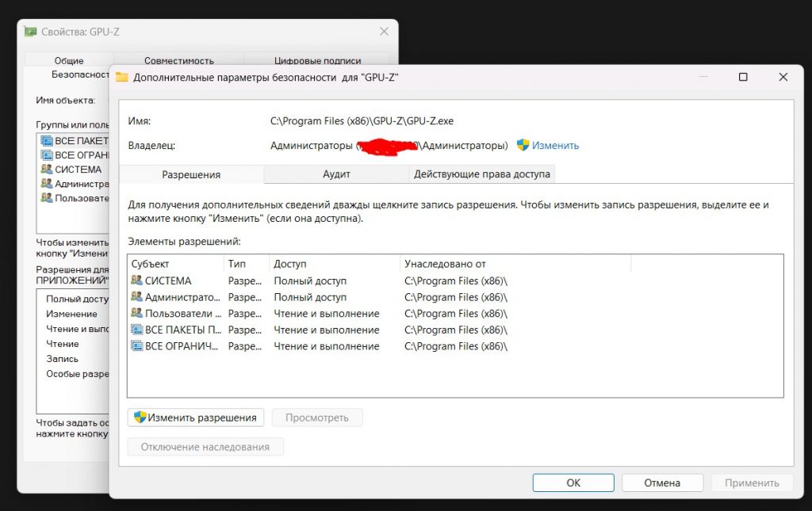Click the ВСЕ ОГРАН icon in the Свойства window groups list
This screenshot has width=812, height=511.
point(47,155)
